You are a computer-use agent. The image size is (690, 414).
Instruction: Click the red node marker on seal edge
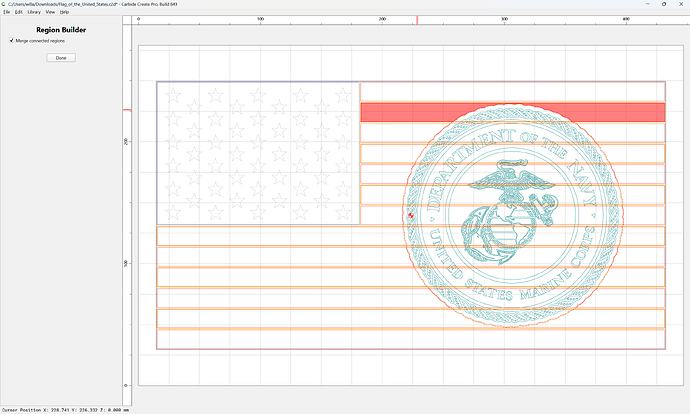coord(411,215)
